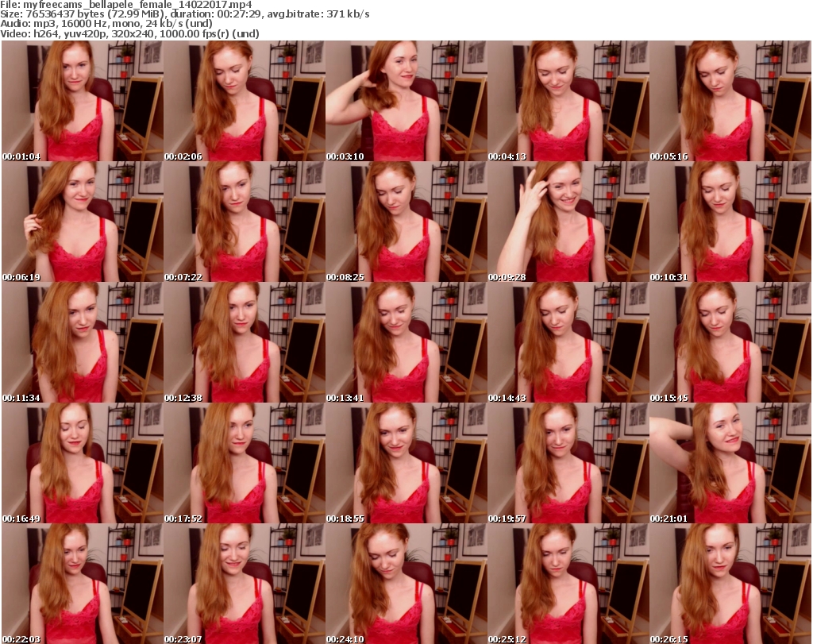Screen dimensions: 813x644
Task: Click the frame labeled 00:25:12
Action: coord(568,584)
